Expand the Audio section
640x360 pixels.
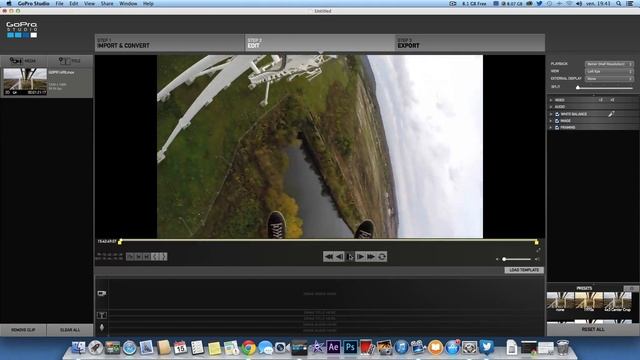click(551, 107)
